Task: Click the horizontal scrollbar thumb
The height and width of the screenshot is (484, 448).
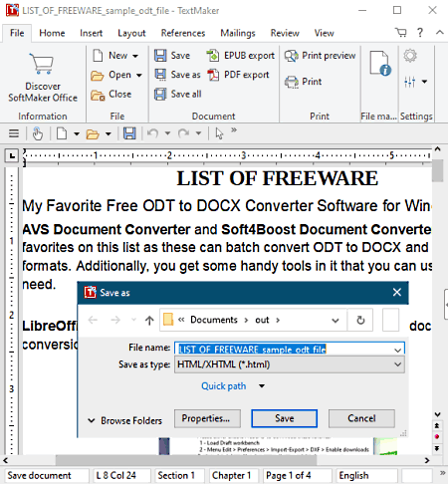Action: click(x=186, y=460)
